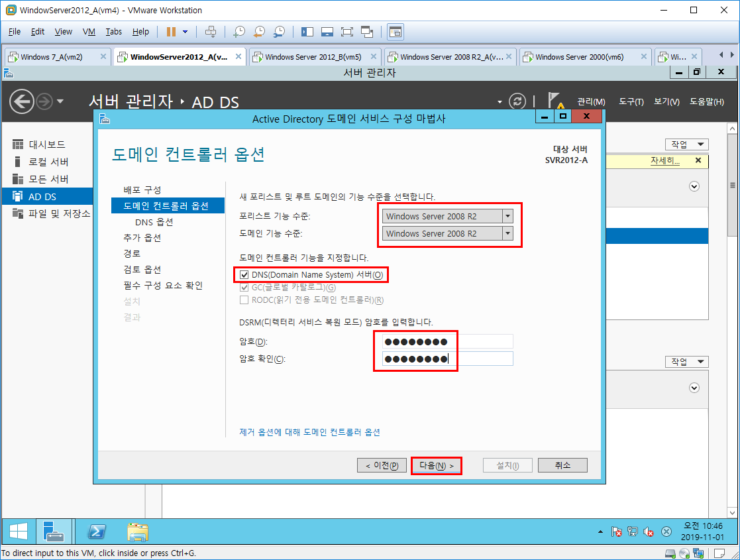Open the Tabs menu
740x560 pixels.
click(x=114, y=32)
